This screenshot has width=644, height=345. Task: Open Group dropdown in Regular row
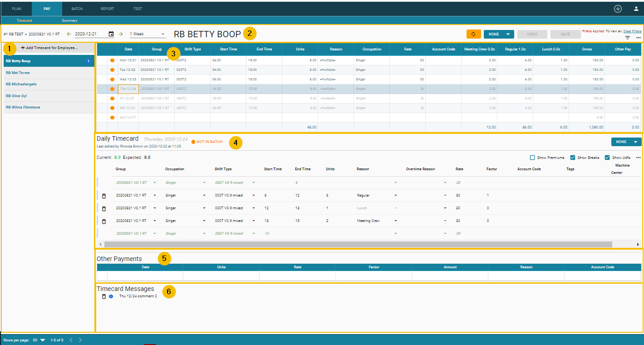155,196
